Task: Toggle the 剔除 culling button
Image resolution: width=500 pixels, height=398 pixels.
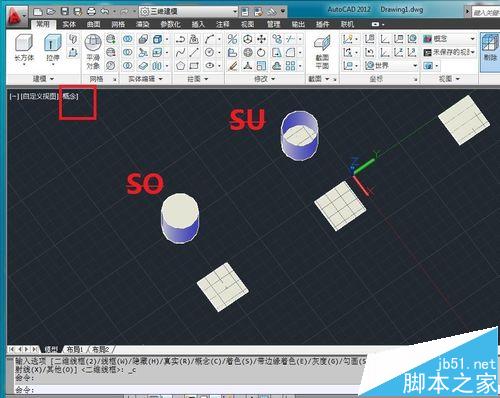Action: coord(490,52)
